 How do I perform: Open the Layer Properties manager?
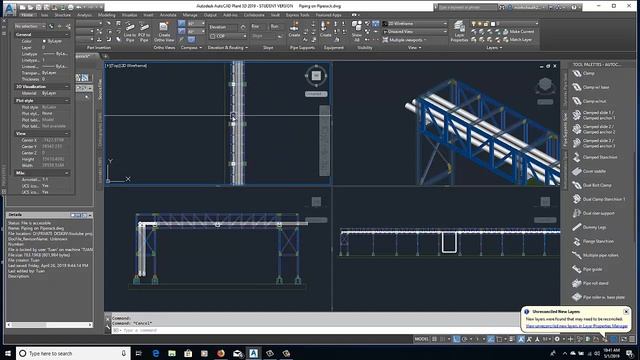(x=459, y=32)
